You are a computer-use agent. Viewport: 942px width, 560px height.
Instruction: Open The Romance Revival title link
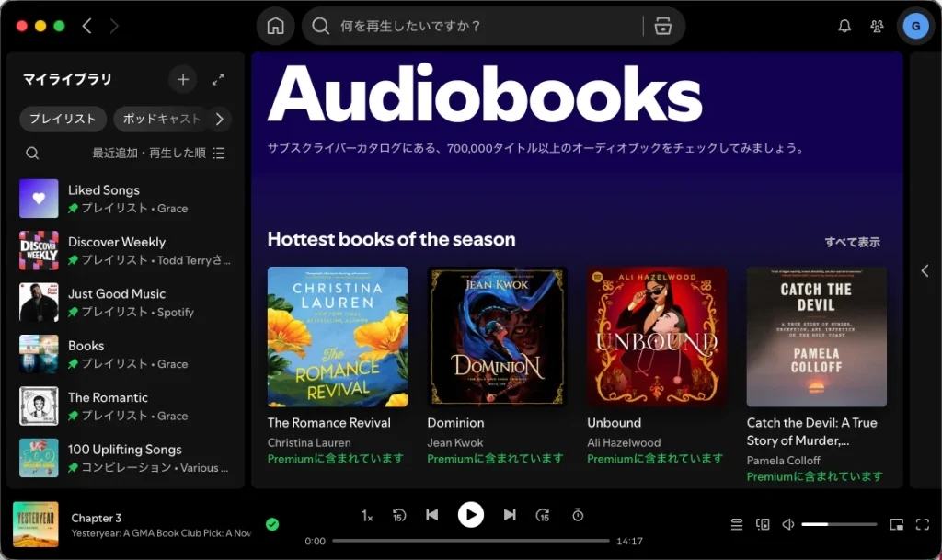(329, 423)
